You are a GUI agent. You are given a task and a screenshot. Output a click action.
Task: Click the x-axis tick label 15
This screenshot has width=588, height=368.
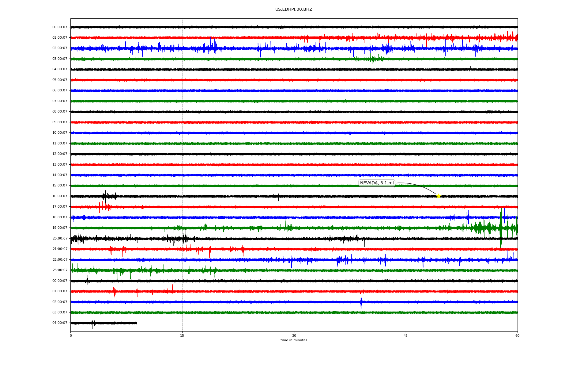(182, 335)
